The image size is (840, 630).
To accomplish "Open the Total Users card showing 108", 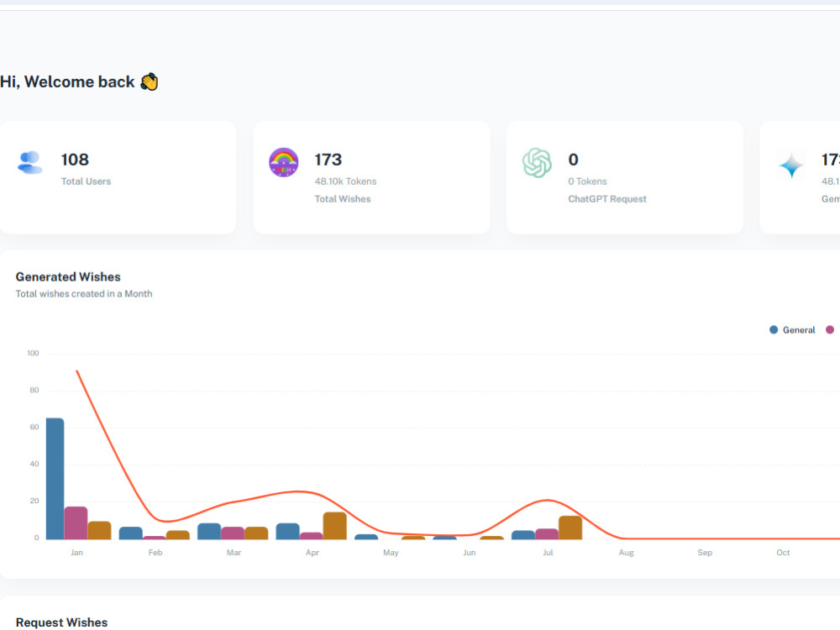I will pyautogui.click(x=118, y=177).
